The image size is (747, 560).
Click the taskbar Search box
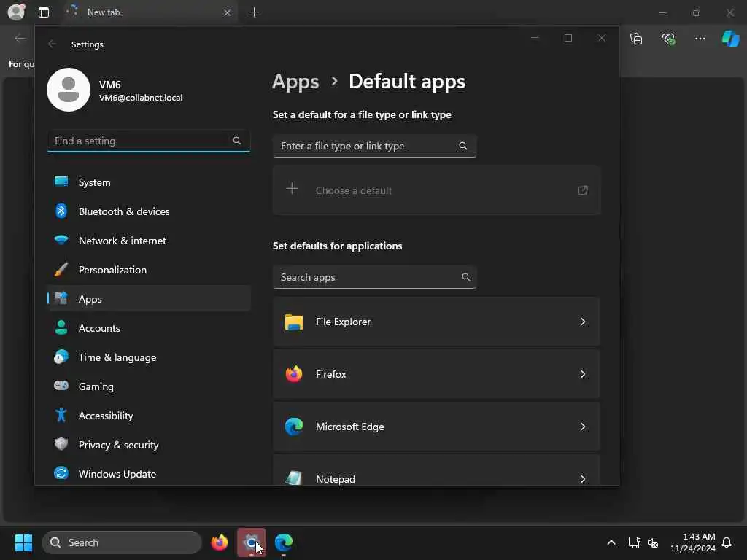pyautogui.click(x=122, y=542)
